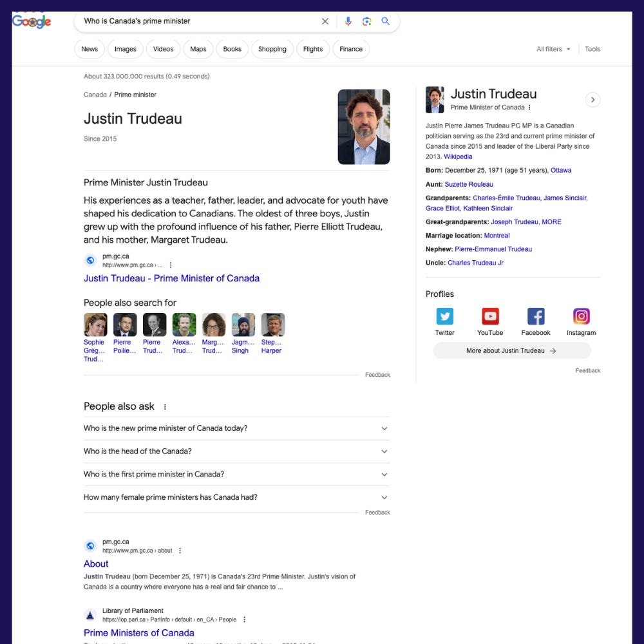Click Feedback under People also search for
The width and height of the screenshot is (644, 644).
(x=377, y=375)
